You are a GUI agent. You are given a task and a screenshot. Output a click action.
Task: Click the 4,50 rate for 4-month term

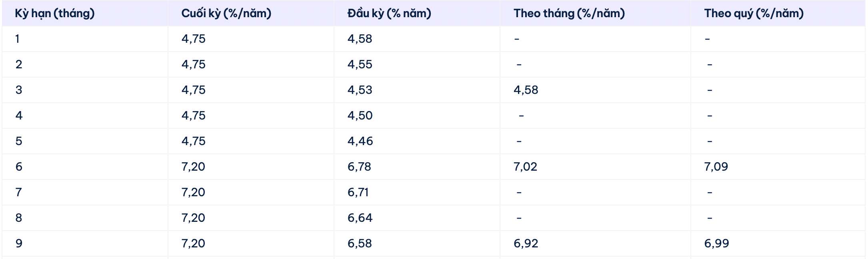(360, 116)
